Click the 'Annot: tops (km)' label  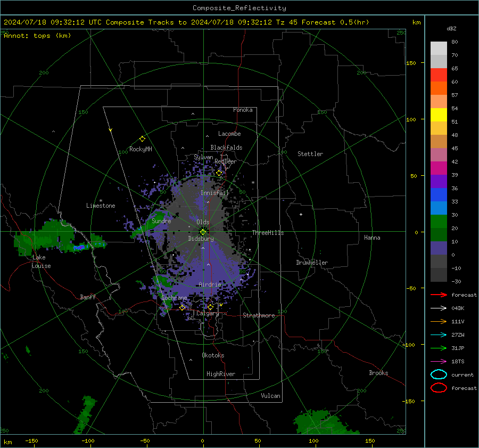[x=37, y=36]
